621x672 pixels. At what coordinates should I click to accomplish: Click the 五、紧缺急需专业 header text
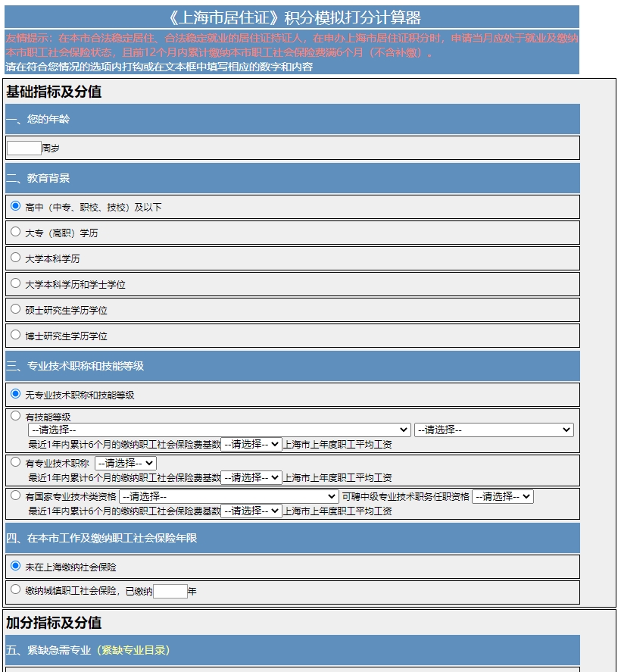48,650
